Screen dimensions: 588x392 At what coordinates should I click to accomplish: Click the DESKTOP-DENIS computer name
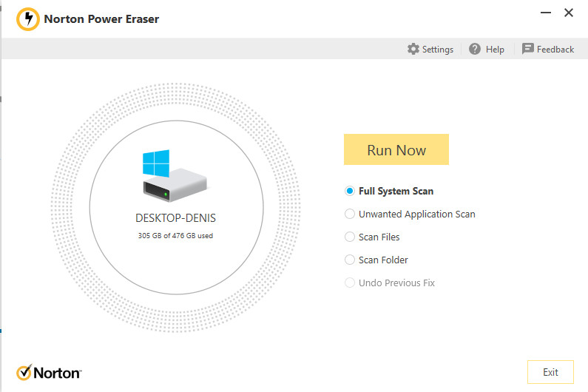click(175, 218)
